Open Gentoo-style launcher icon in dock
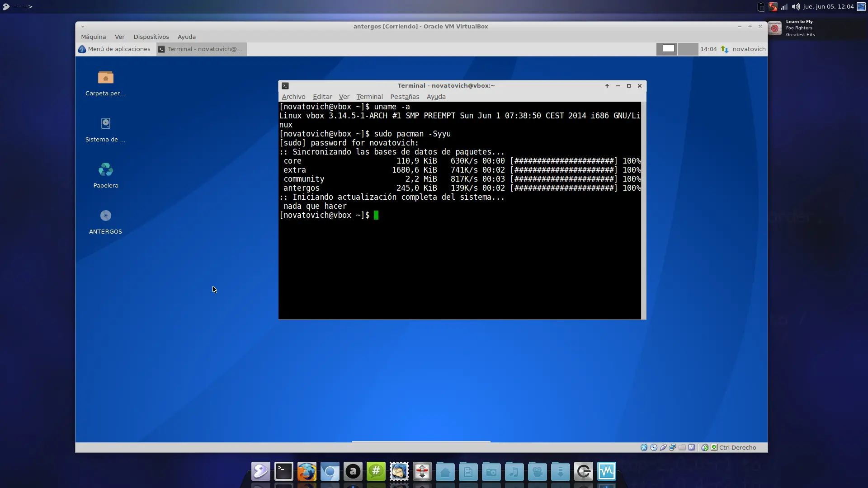The height and width of the screenshot is (488, 868). tap(261, 472)
